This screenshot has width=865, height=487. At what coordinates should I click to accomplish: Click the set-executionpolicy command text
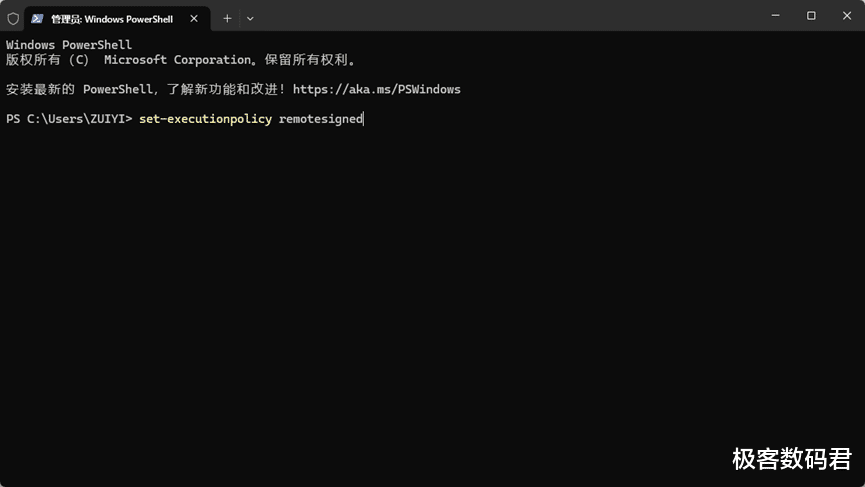click(205, 119)
